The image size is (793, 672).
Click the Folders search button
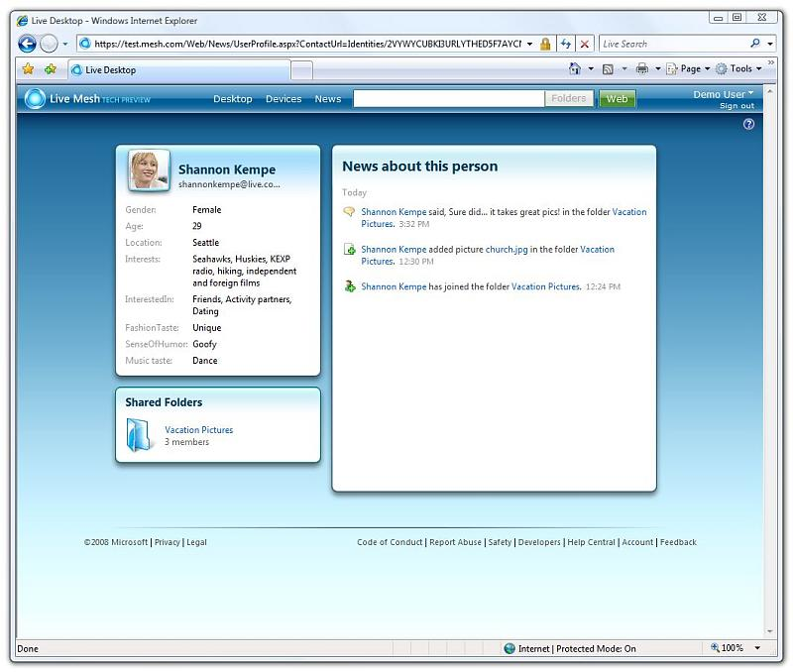569,98
